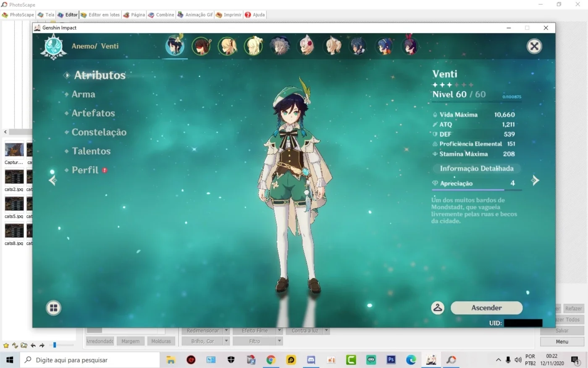Expand the Redimensionar dropdown arrow

226,331
